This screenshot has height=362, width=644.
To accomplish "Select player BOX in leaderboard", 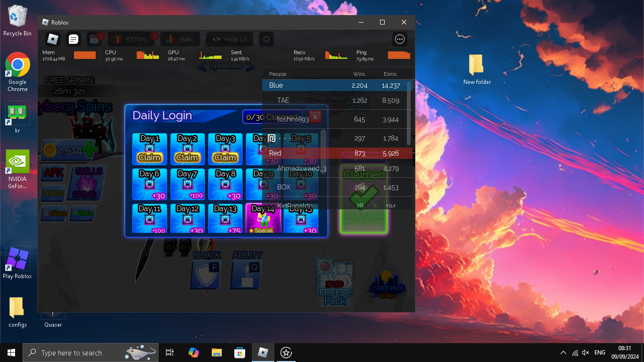I will [x=338, y=187].
